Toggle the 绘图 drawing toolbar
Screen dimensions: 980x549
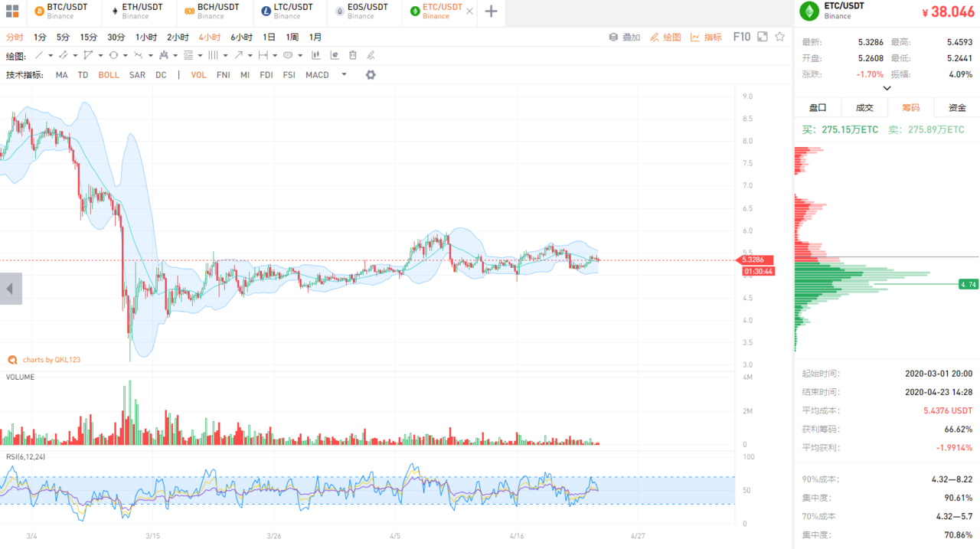(665, 37)
